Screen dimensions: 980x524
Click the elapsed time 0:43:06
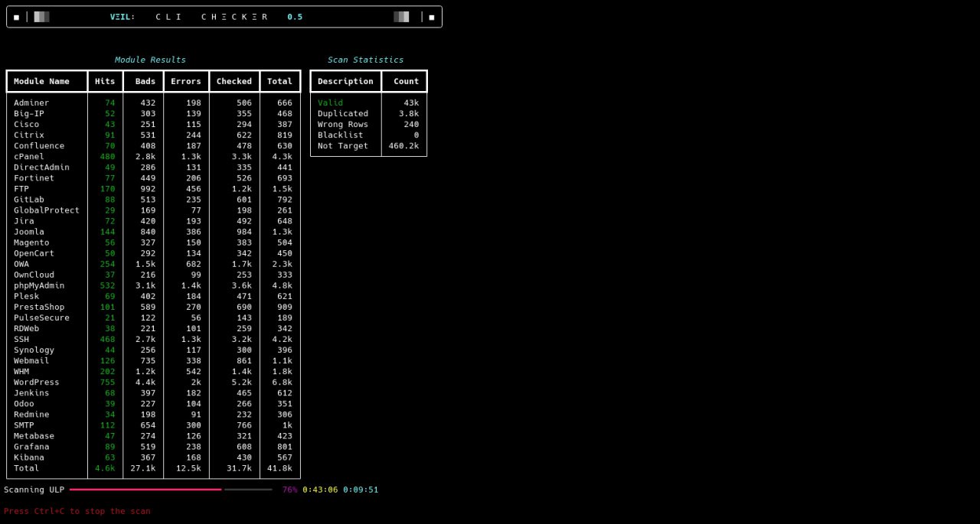pyautogui.click(x=320, y=490)
